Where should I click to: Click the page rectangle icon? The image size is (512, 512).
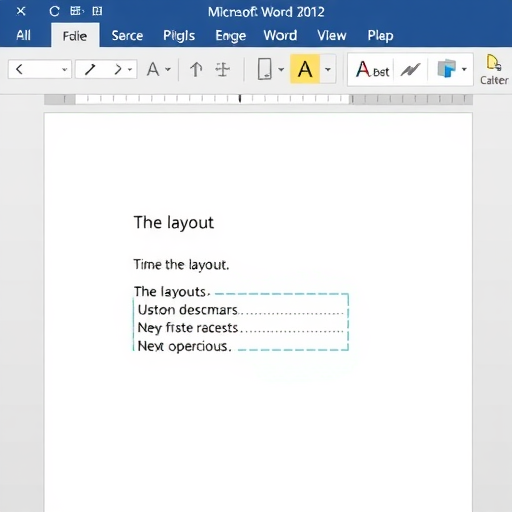click(265, 69)
